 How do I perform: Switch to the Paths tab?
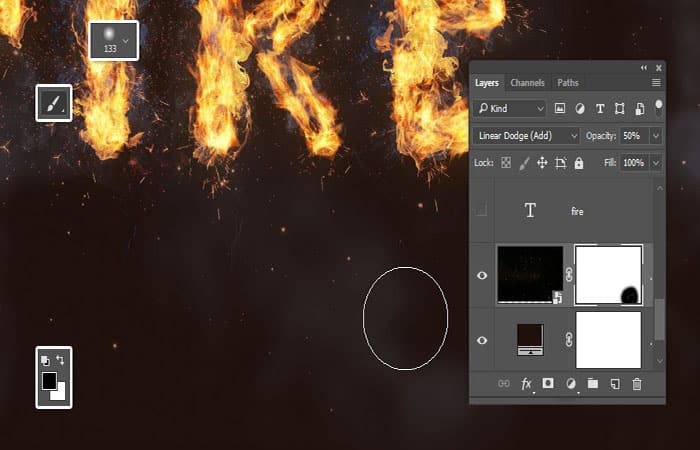coord(567,83)
